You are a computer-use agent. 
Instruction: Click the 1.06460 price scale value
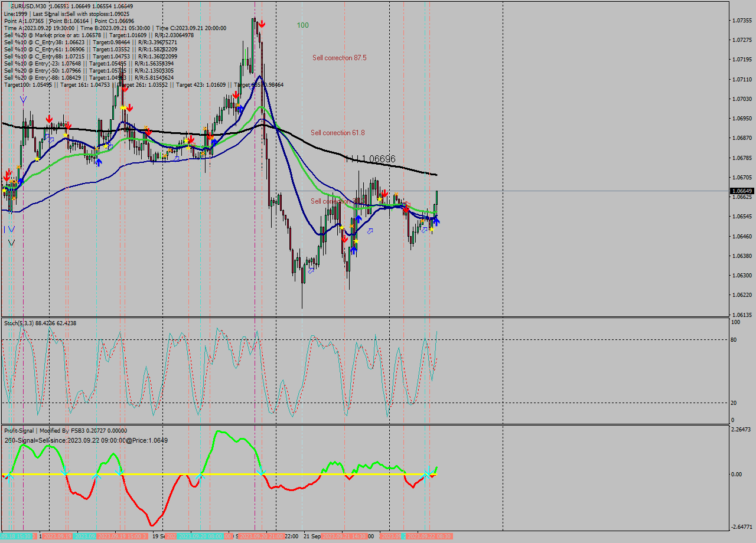click(741, 236)
